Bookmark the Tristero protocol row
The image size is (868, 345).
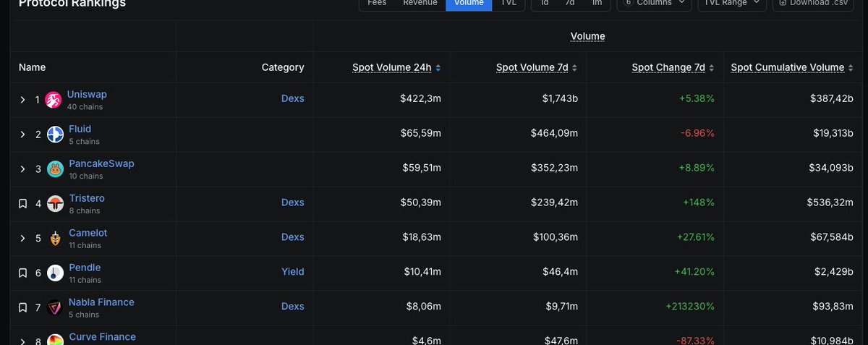click(x=22, y=204)
